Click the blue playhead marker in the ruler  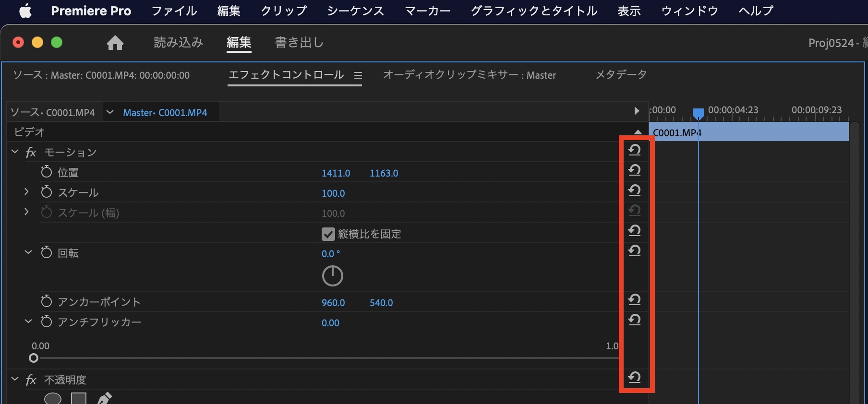(x=699, y=114)
